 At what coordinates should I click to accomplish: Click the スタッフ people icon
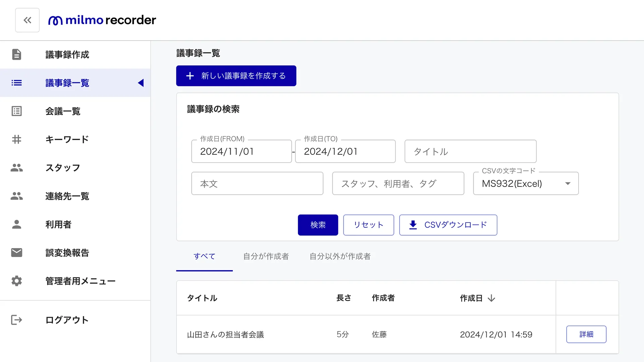[16, 168]
